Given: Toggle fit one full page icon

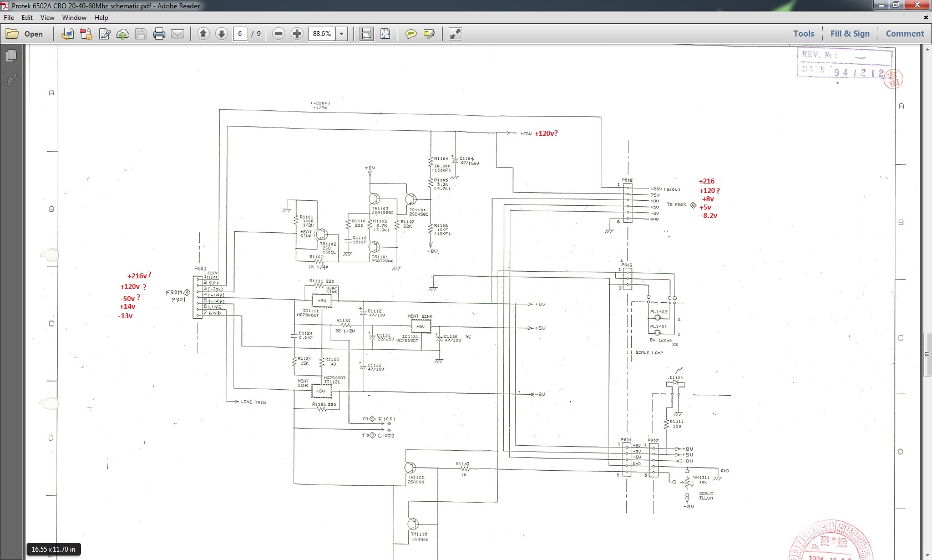Looking at the screenshot, I should tap(386, 34).
